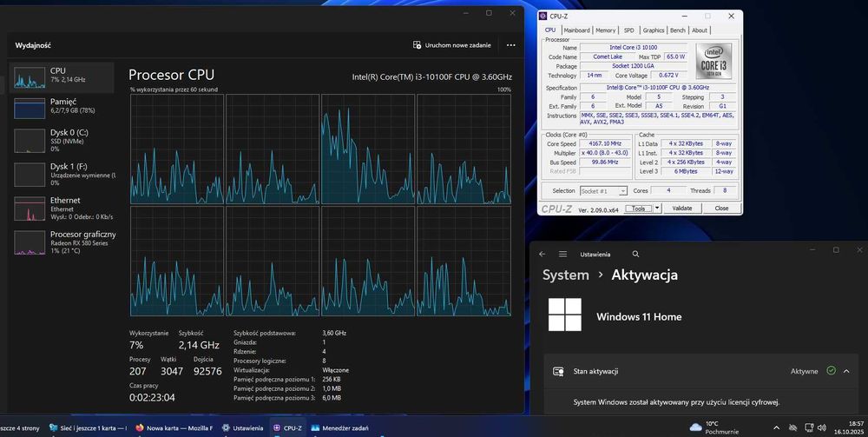Click the CPU-Z title bar app icon
Screen dimensions: 868x437
coord(543,16)
